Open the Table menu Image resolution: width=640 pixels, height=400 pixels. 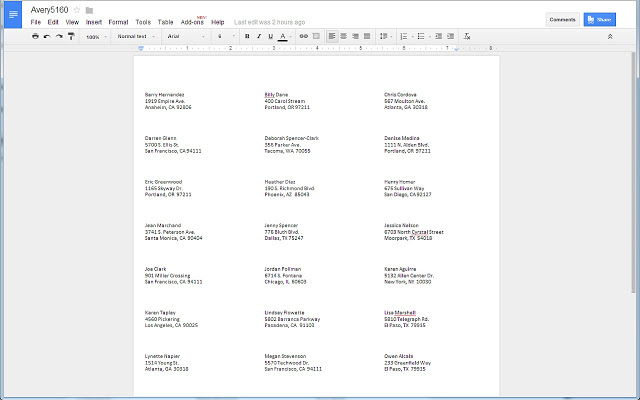point(165,22)
